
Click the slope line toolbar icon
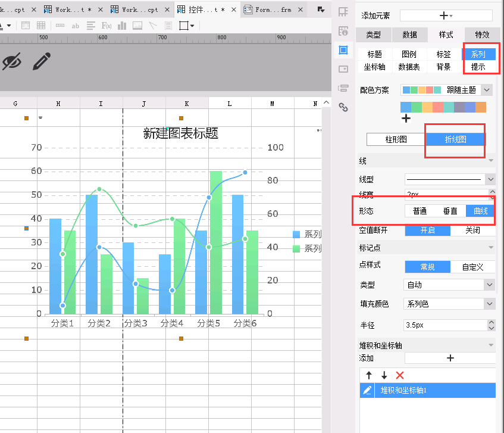tap(153, 26)
